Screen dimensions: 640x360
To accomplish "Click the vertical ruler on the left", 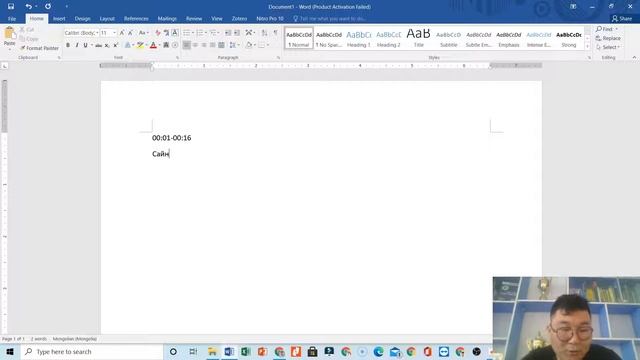I will (4, 206).
